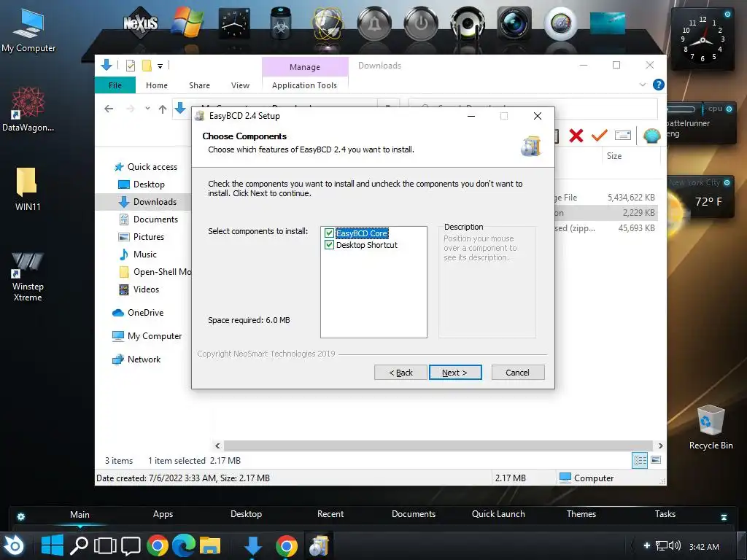Switch to the Home ribbon tab
Image resolution: width=747 pixels, height=560 pixels.
click(157, 85)
